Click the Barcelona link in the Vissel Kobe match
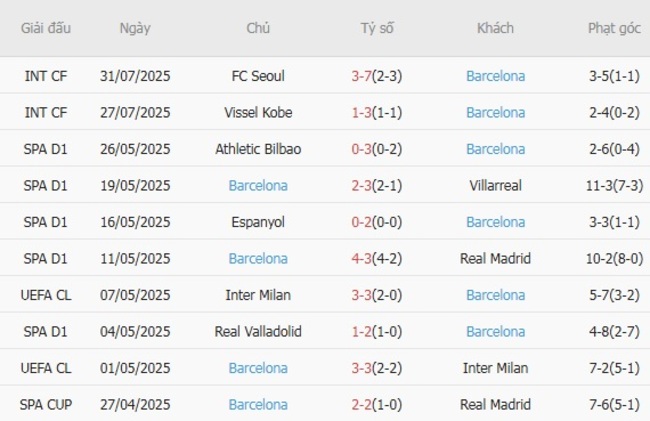This screenshot has height=421, width=650. 495,113
